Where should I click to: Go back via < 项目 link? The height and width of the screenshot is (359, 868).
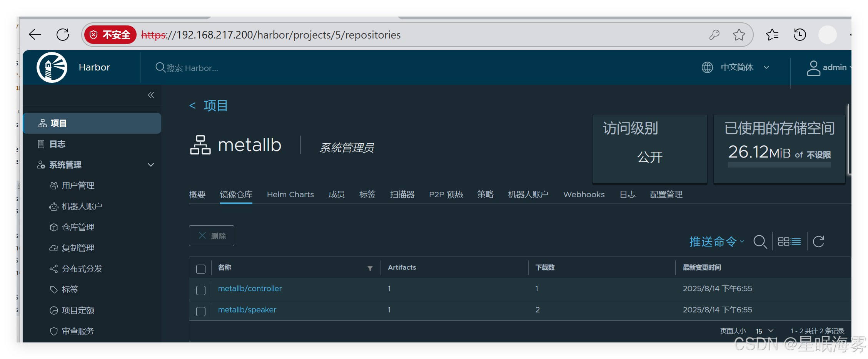208,106
